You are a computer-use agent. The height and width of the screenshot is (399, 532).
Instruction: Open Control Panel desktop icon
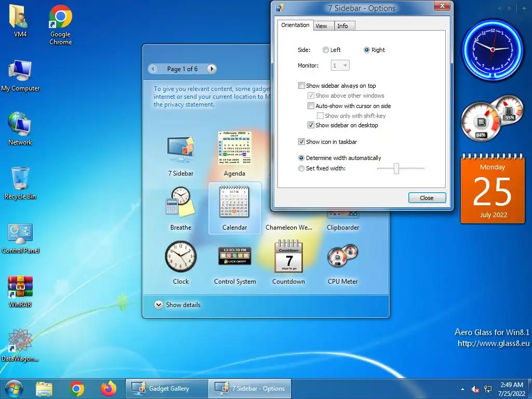pos(20,238)
